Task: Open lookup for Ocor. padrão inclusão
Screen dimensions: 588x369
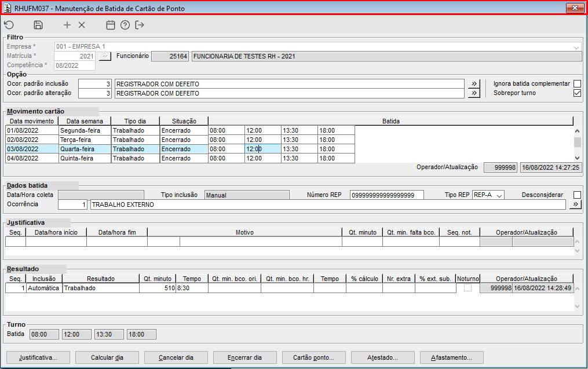Action: pyautogui.click(x=474, y=83)
